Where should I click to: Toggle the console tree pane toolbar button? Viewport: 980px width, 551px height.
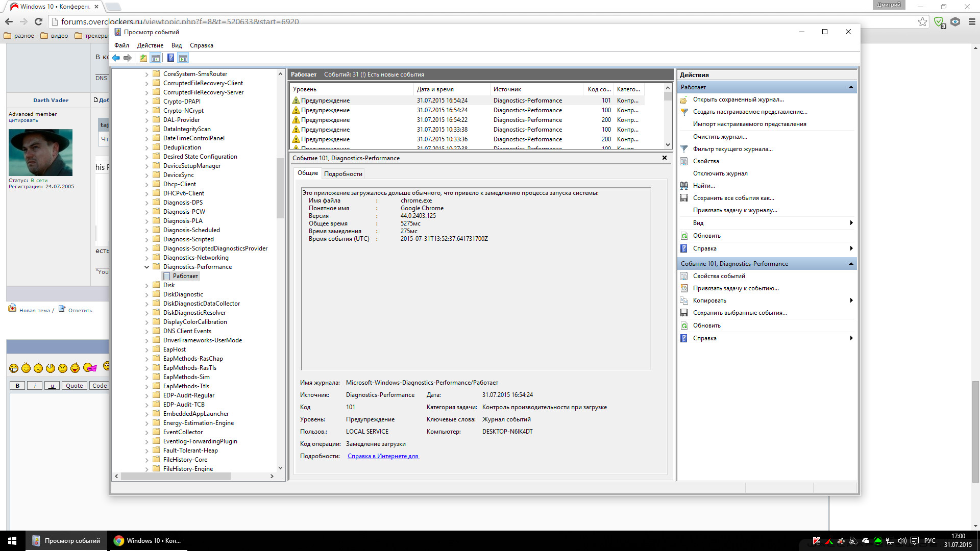coord(156,58)
